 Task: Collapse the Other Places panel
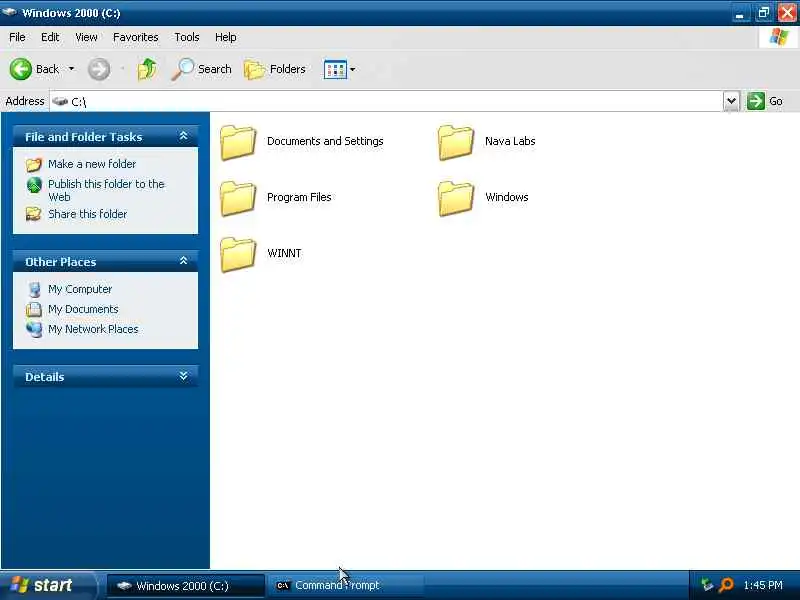click(x=183, y=261)
